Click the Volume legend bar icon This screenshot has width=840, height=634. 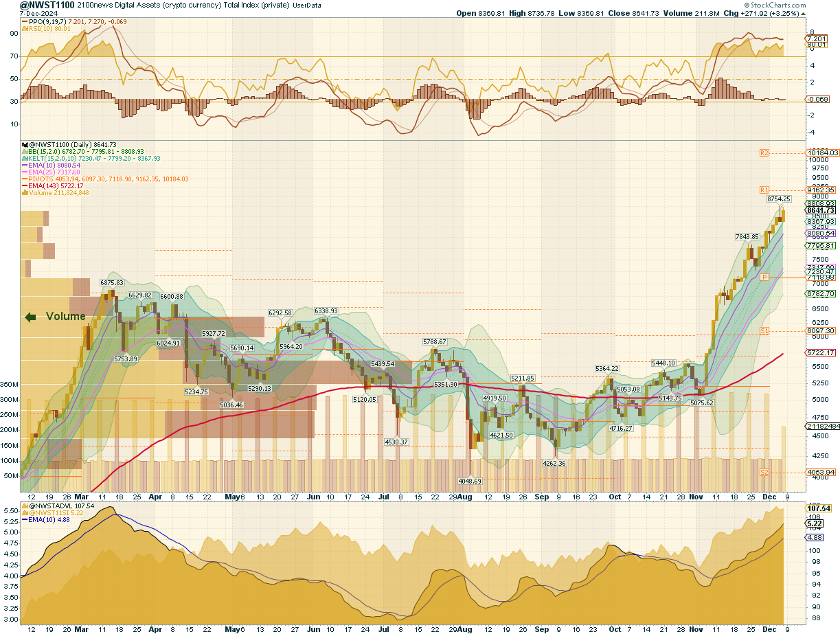pyautogui.click(x=25, y=193)
